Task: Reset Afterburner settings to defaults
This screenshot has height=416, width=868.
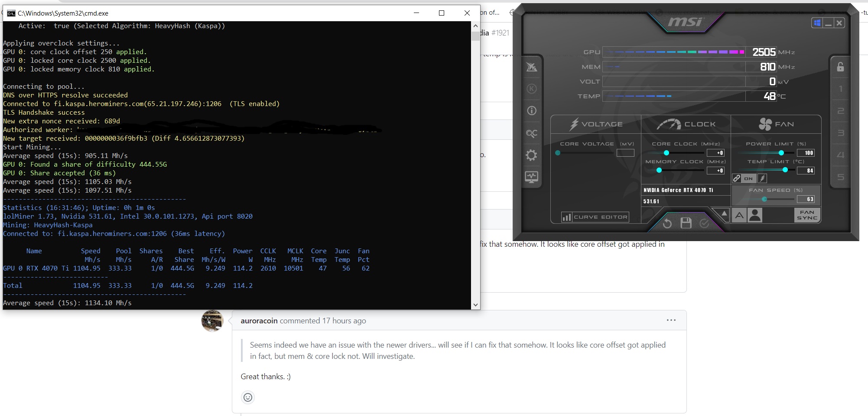Action: tap(667, 223)
